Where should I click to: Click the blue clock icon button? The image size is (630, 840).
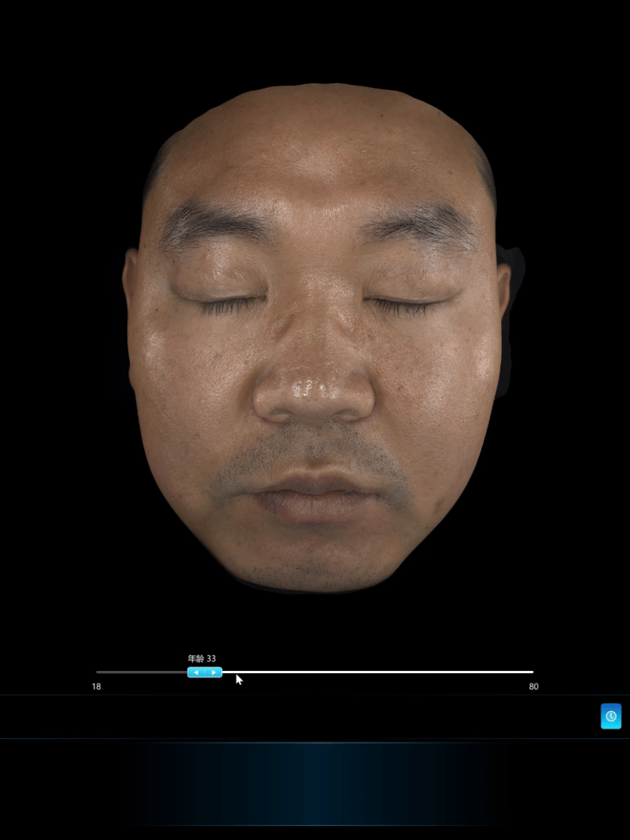tap(611, 716)
